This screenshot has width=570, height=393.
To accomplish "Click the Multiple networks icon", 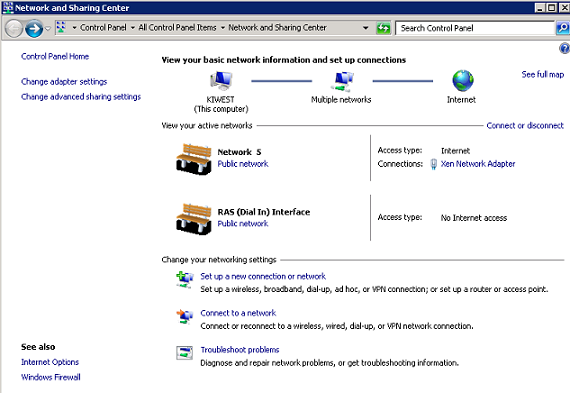I will pyautogui.click(x=342, y=81).
